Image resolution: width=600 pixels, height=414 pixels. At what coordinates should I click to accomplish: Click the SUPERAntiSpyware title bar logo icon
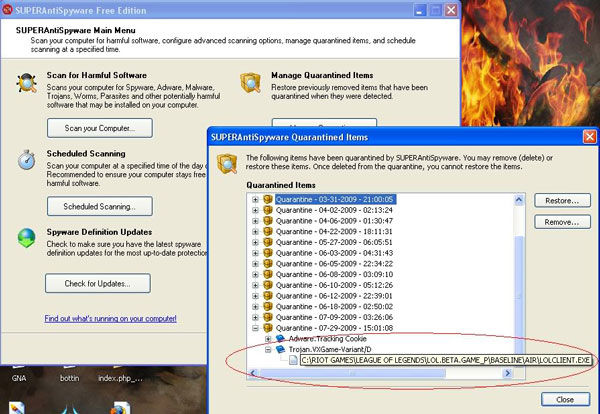click(x=7, y=10)
